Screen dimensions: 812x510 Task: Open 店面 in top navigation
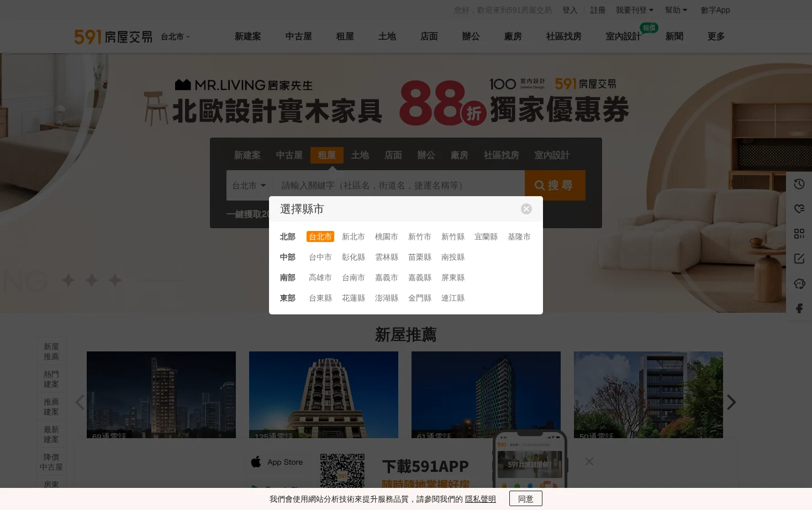click(x=429, y=36)
